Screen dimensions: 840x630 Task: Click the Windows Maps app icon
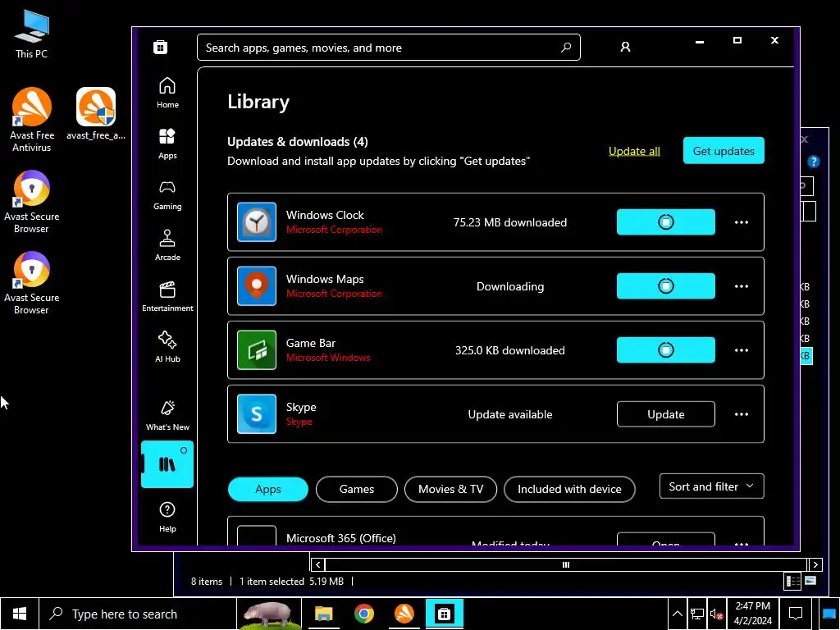coord(257,286)
